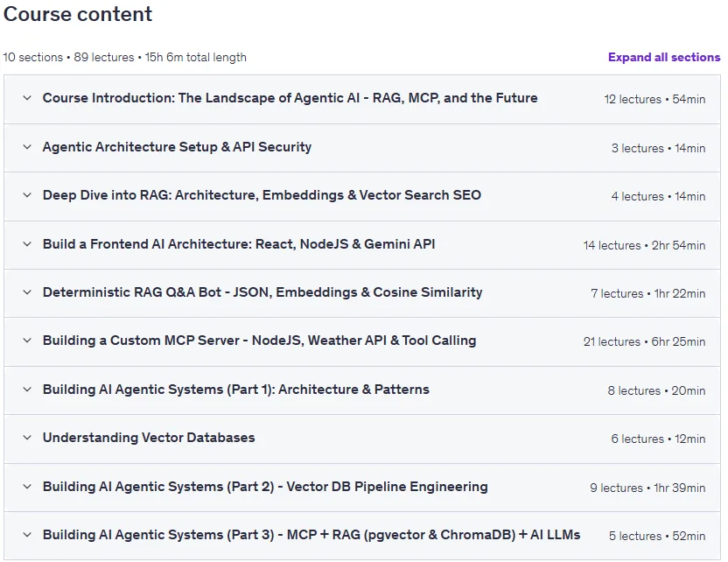Expand chevron for Agentic Architecture Setup & API Security
728x562 pixels.
click(x=27, y=147)
